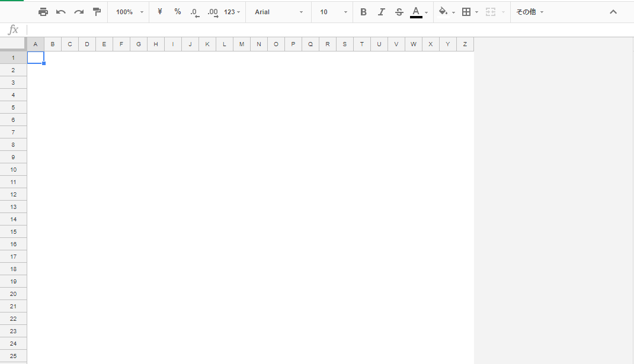Select the paint format tool

click(x=97, y=12)
